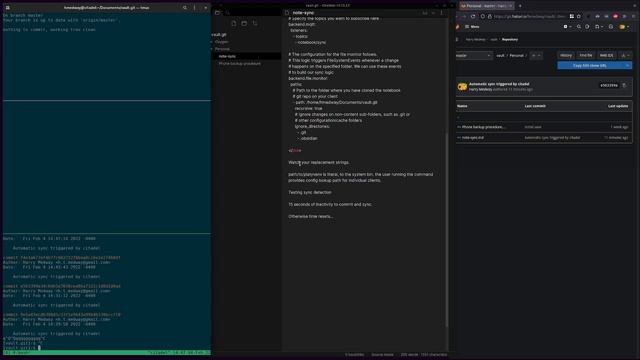Reload the GitLab browser page
The image size is (640, 360).
pyautogui.click(x=473, y=16)
